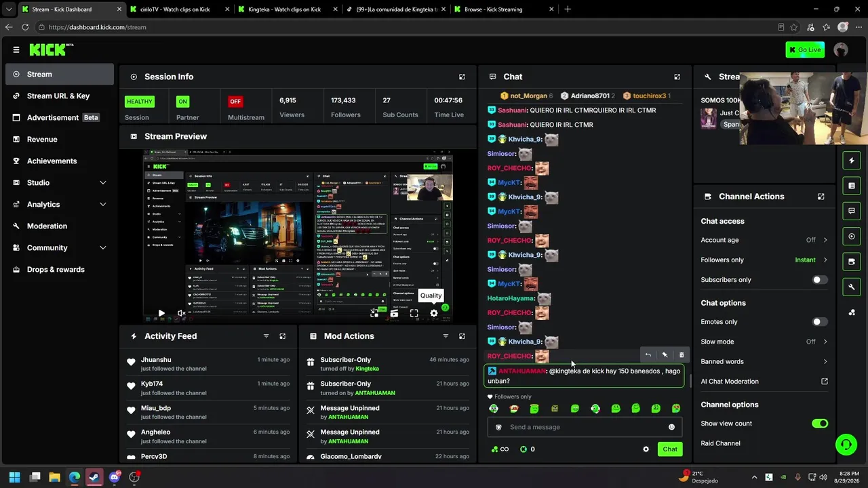Open the hamburger menu beside the Kick logo
Image resolution: width=868 pixels, height=488 pixels.
(x=16, y=49)
